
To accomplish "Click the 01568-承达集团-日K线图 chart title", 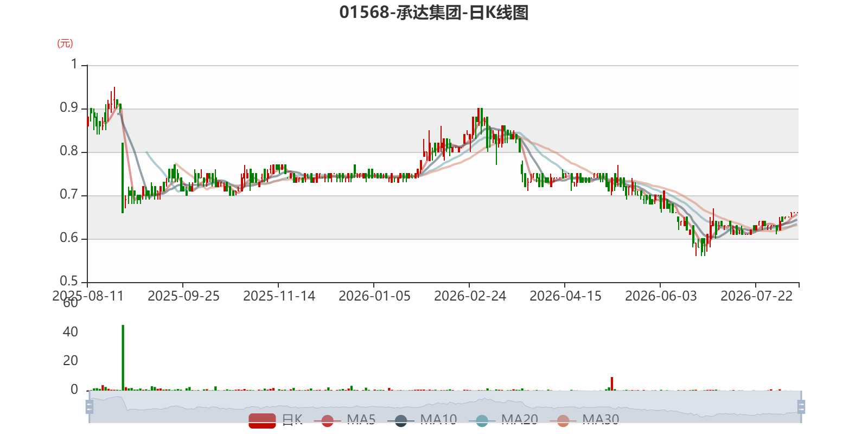I will 434,12.
